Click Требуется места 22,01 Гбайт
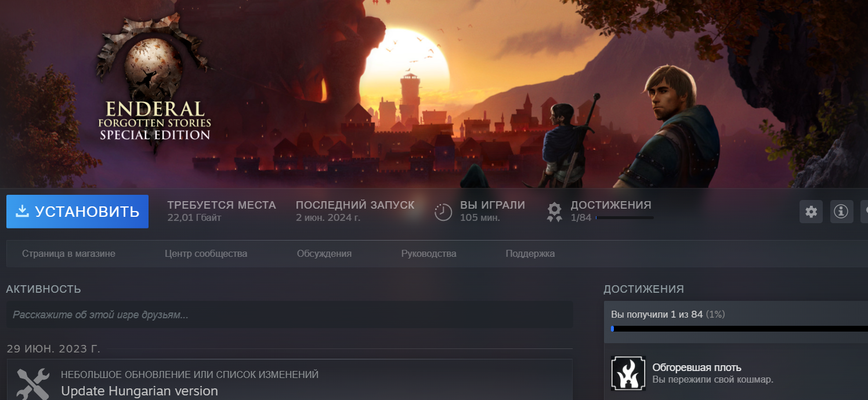Image resolution: width=868 pixels, height=400 pixels. tap(222, 212)
